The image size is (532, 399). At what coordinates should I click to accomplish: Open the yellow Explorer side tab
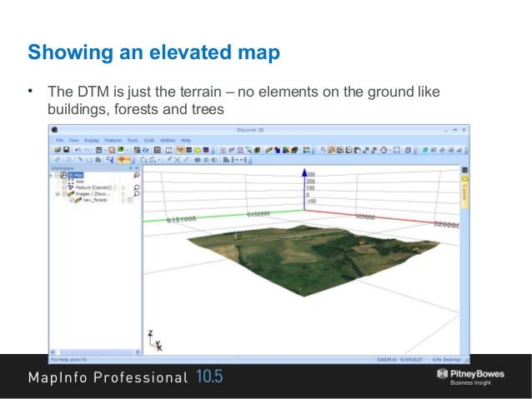(464, 192)
